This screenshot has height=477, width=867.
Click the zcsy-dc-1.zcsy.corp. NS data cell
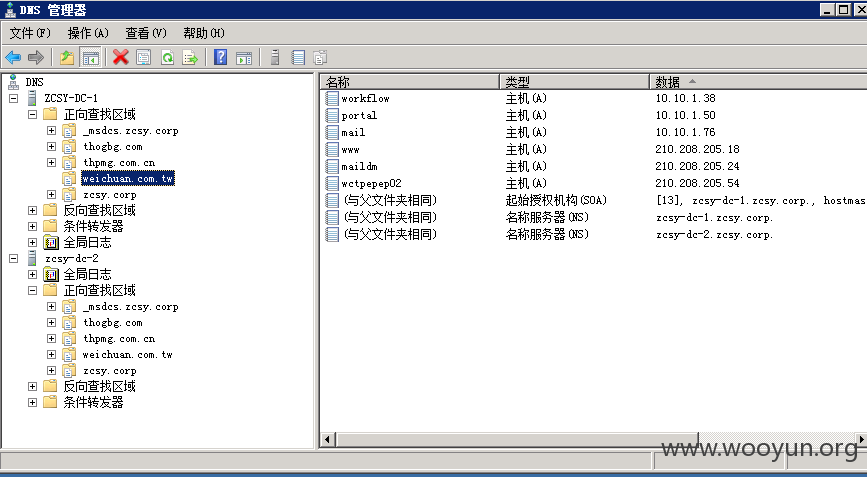pyautogui.click(x=714, y=217)
